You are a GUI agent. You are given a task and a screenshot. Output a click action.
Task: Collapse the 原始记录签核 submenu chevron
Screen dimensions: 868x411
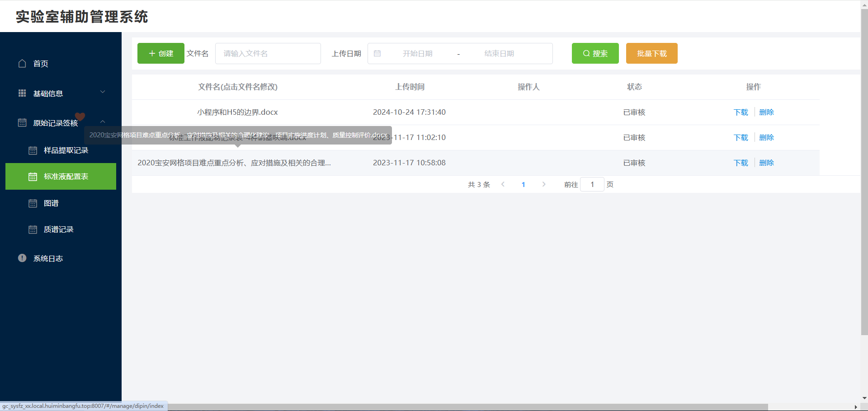(x=103, y=121)
